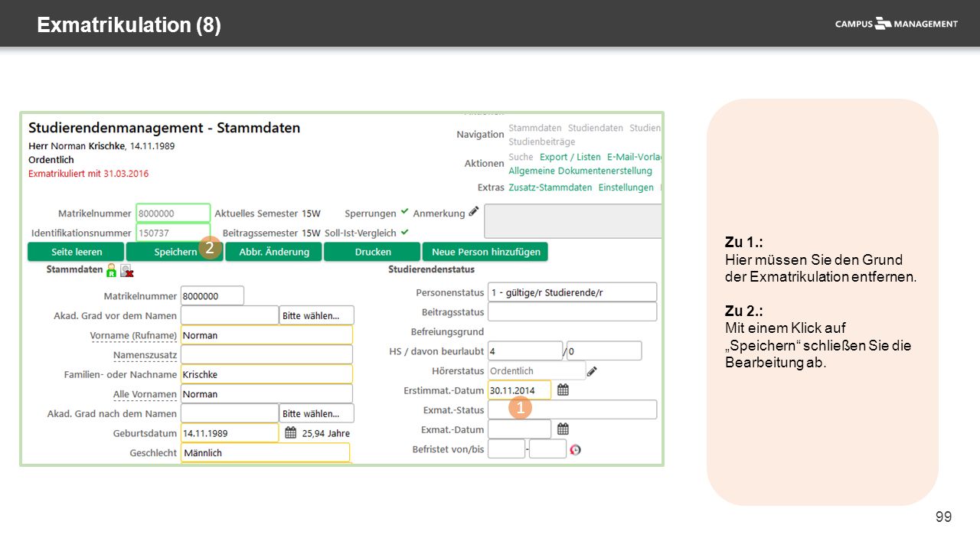
Task: Open the calendar for Erstimmat.-Datum
Action: [563, 390]
